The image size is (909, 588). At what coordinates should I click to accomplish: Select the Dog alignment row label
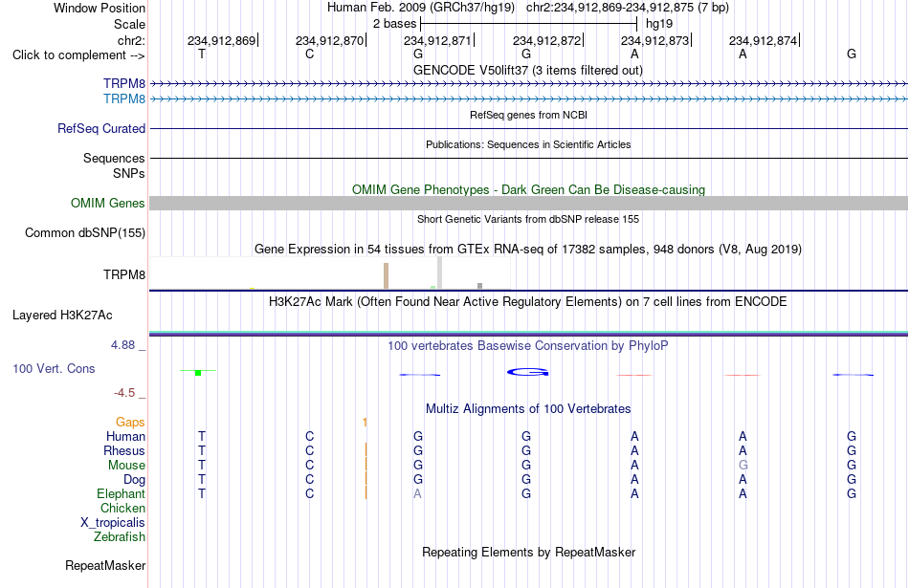point(134,480)
